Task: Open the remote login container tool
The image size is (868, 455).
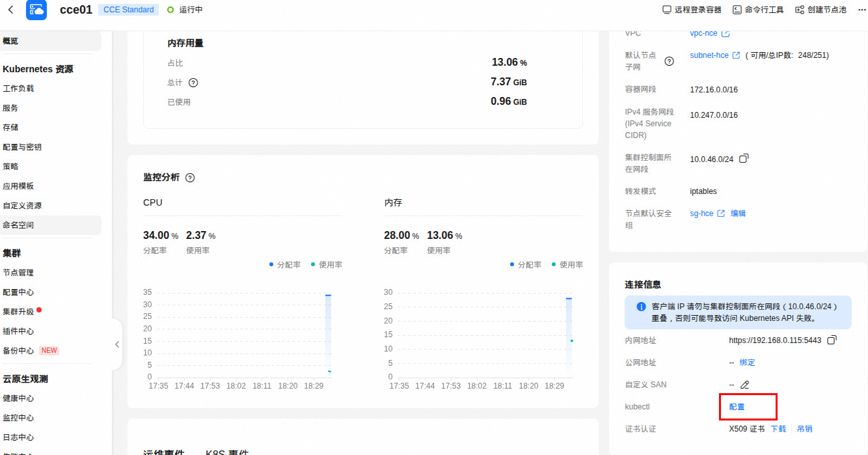Action: point(692,10)
